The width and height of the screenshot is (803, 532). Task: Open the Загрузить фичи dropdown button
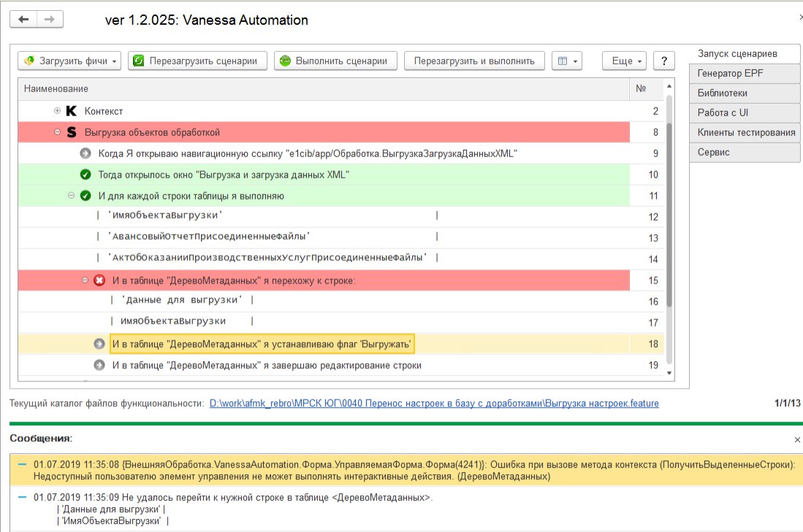pos(69,61)
